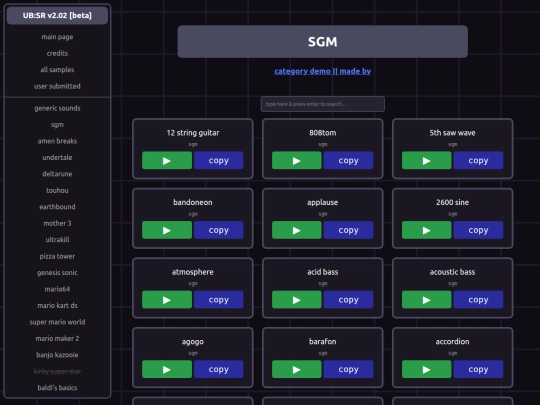The image size is (540, 405).
Task: Open the user submitted samples
Action: coord(57,86)
